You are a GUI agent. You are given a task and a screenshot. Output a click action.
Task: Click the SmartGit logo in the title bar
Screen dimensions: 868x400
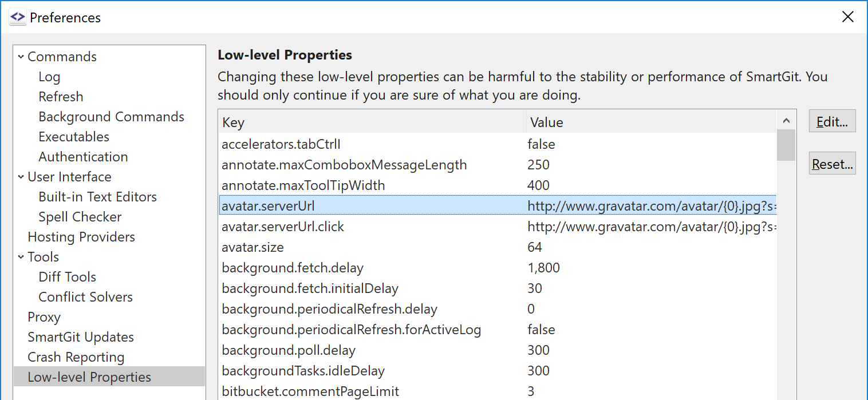coord(17,17)
